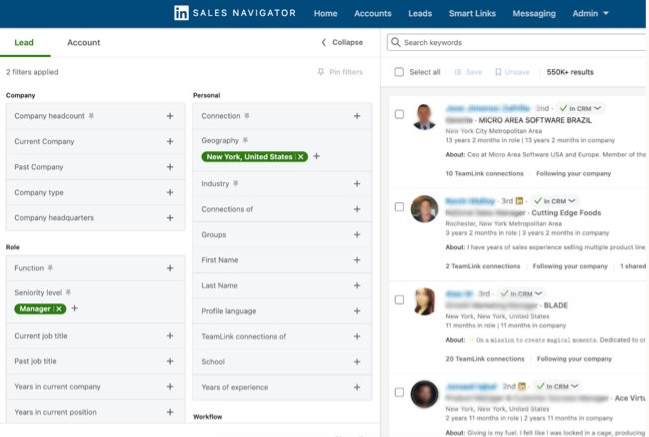Image resolution: width=649 pixels, height=437 pixels.
Task: Pin the Company headcount filter
Action: tap(91, 116)
